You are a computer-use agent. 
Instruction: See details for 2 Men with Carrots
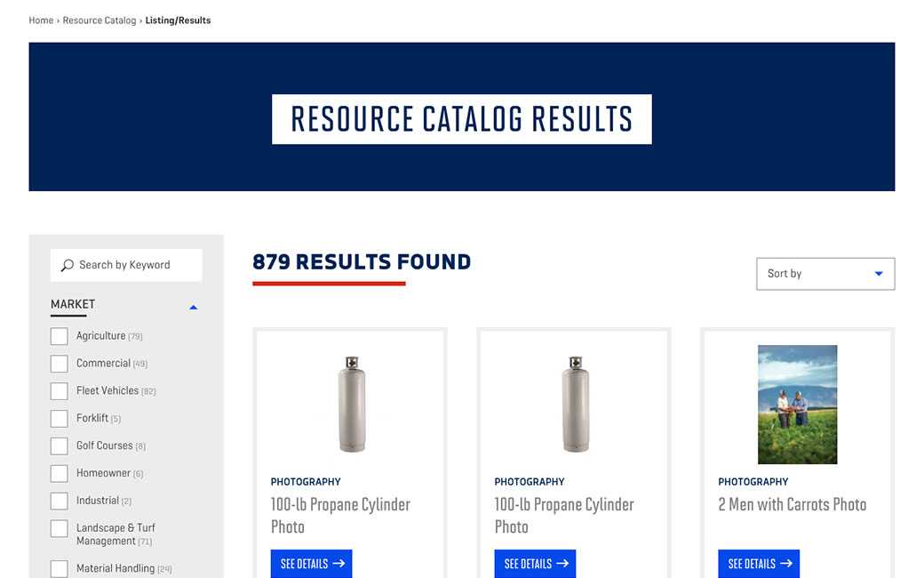coord(759,564)
